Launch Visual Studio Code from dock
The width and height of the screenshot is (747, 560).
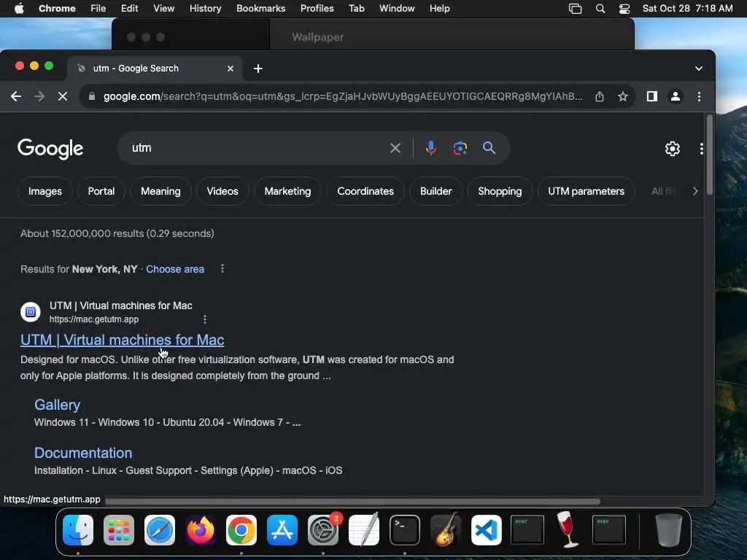487,530
